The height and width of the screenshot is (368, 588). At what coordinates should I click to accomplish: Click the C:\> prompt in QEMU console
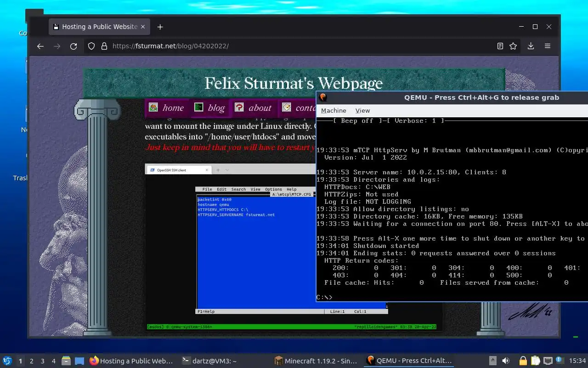pos(324,297)
